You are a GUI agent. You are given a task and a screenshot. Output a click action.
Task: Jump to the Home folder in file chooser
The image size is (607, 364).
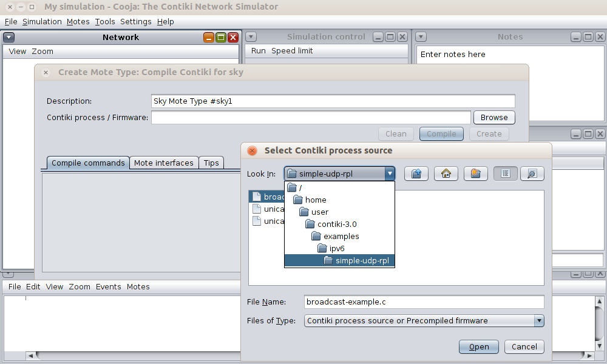tap(446, 174)
